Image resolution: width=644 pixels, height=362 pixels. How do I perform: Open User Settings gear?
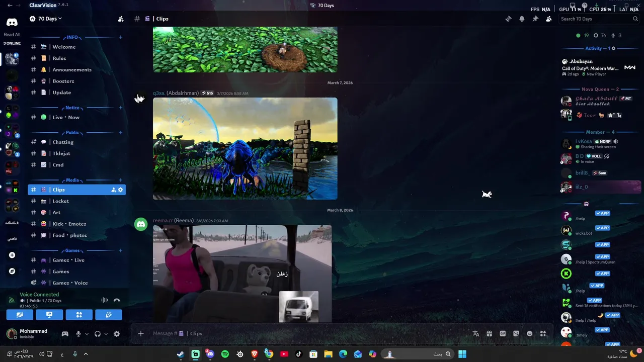(x=117, y=334)
